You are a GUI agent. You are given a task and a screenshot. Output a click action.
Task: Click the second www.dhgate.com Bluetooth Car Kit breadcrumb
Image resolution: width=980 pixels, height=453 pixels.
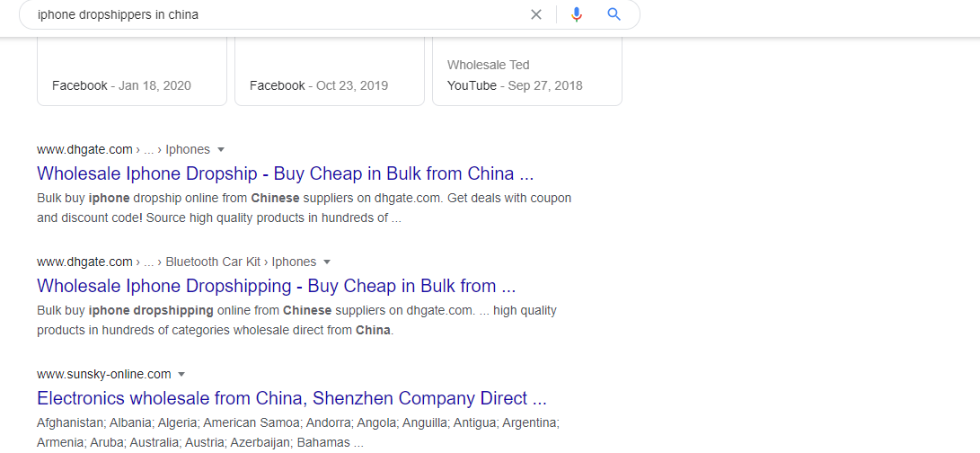click(x=176, y=262)
